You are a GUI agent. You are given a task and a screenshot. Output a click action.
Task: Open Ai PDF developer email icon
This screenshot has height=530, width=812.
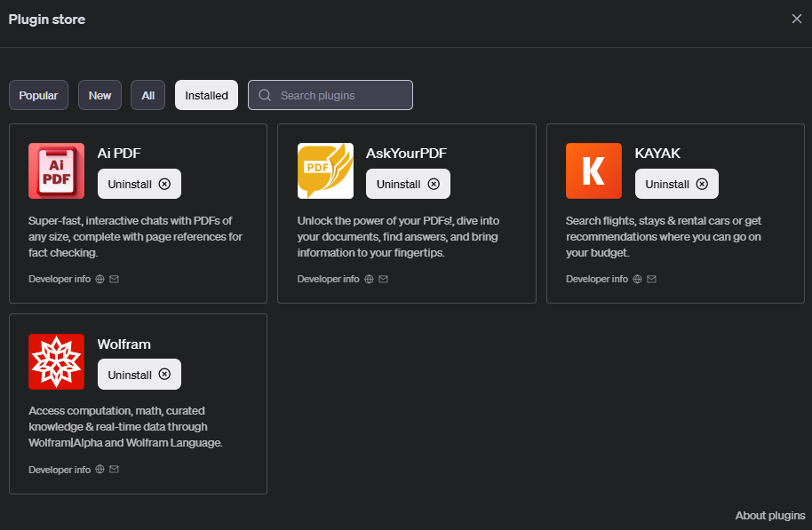[115, 279]
